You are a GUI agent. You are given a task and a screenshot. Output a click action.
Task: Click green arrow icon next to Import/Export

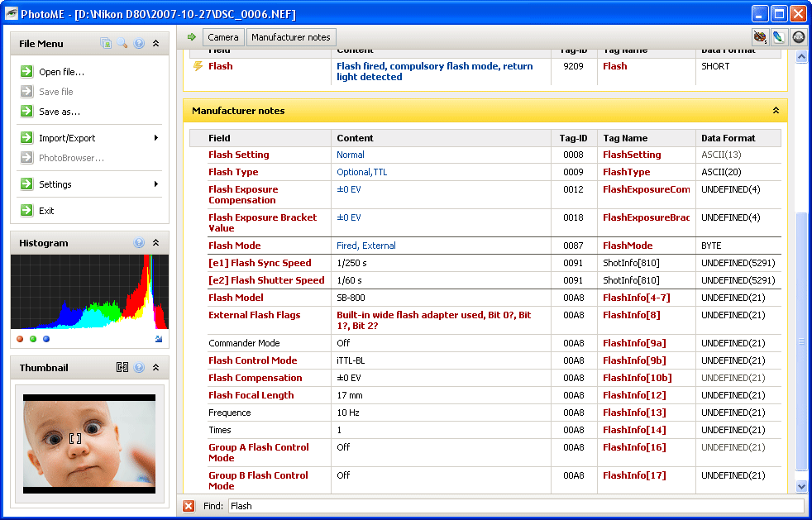[27, 138]
